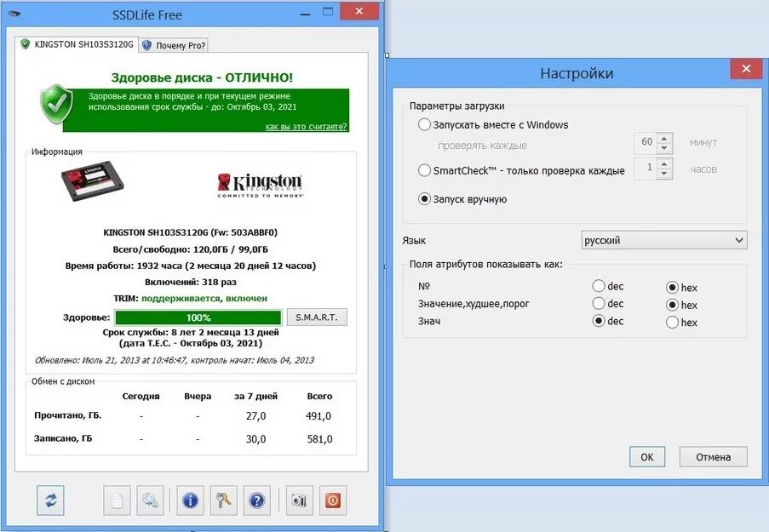
Task: Choose dec for Значение,худшее,порог
Action: point(599,304)
